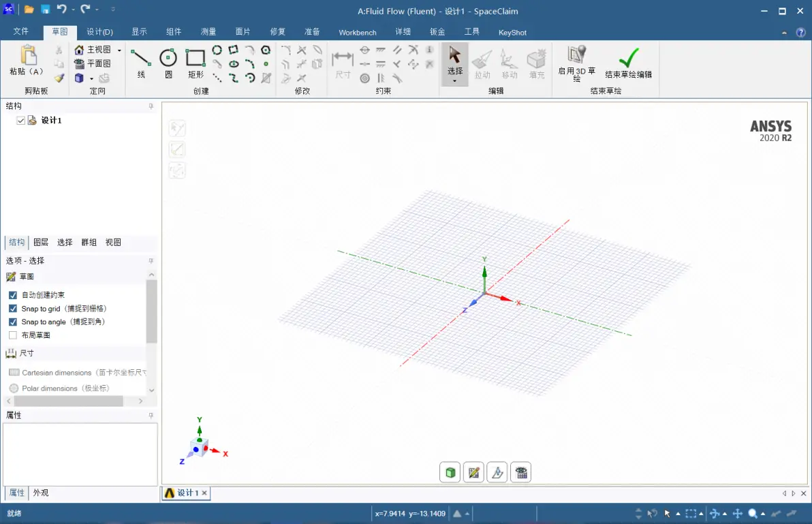This screenshot has width=812, height=524.
Task: Select 设计1 in the structure tree
Action: (x=51, y=121)
